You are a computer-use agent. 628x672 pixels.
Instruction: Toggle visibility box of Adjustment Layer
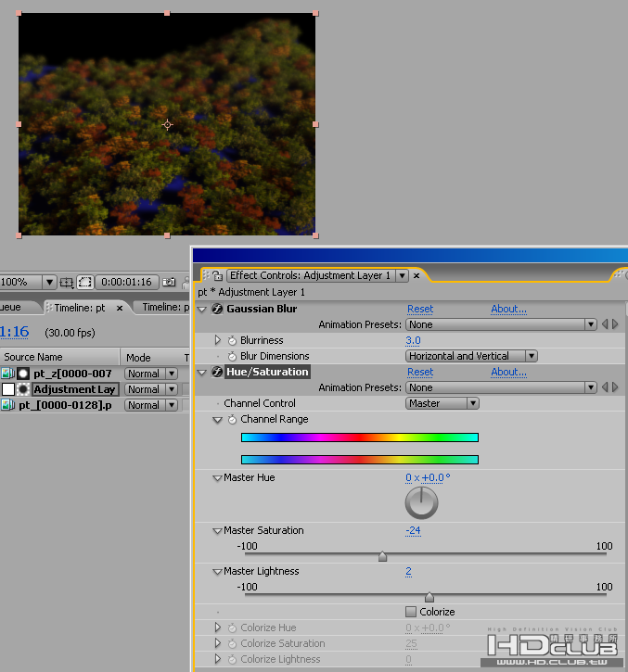pos(8,390)
